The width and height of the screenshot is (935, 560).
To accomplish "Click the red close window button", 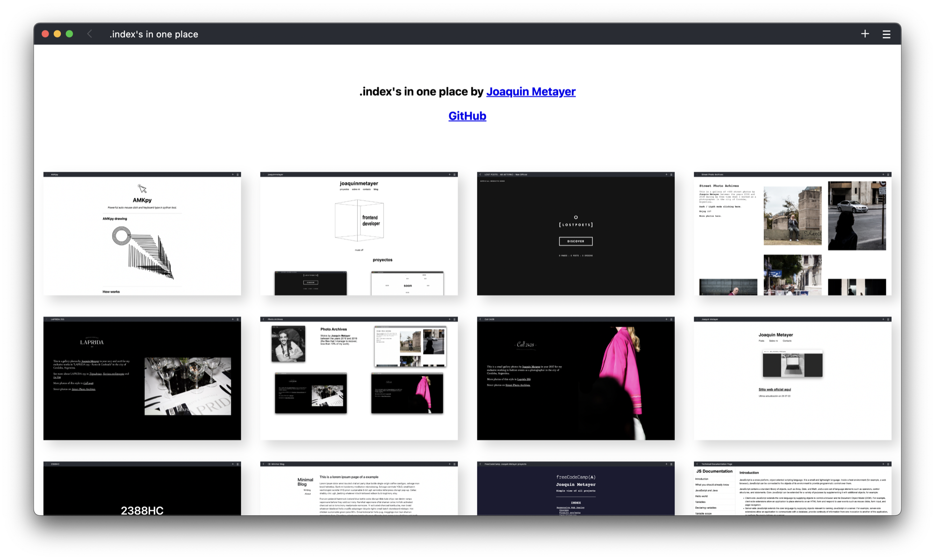I will (45, 34).
